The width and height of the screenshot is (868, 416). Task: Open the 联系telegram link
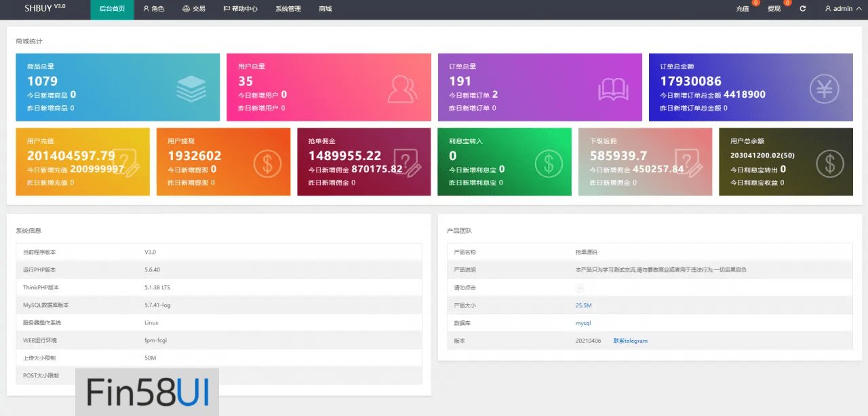click(630, 341)
